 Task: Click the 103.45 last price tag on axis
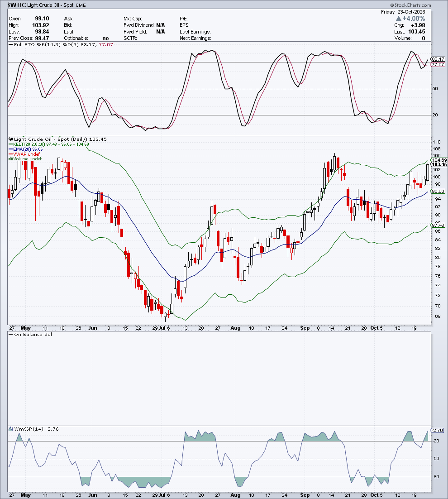coord(439,164)
